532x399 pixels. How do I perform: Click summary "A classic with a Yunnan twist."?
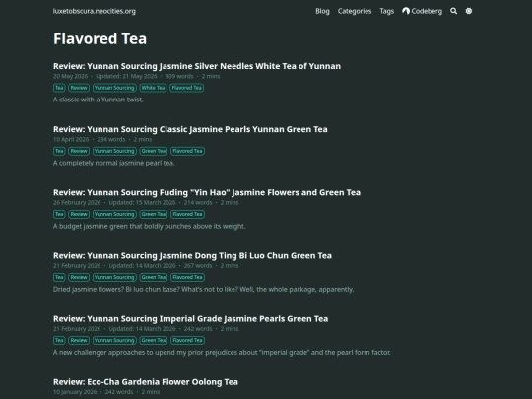point(99,100)
